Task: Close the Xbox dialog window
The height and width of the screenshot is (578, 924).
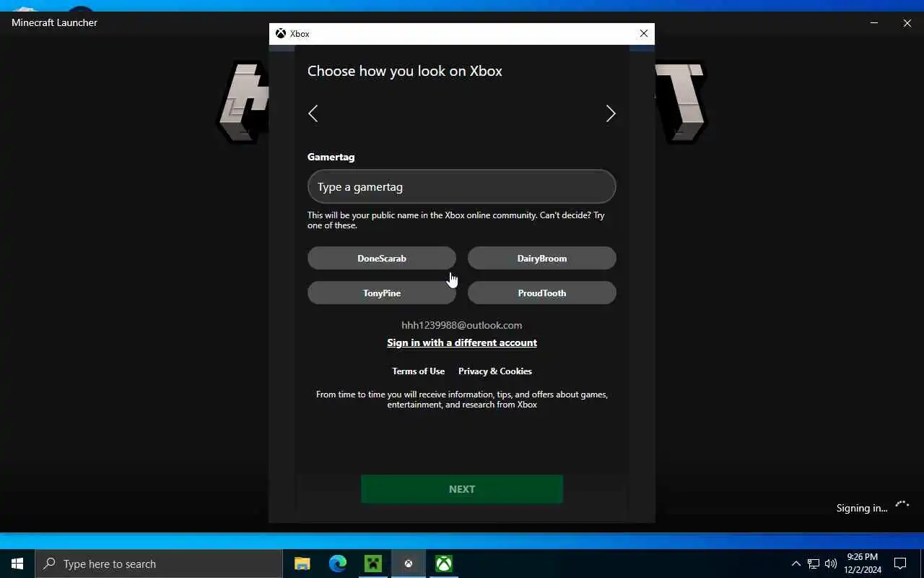Action: 644,33
